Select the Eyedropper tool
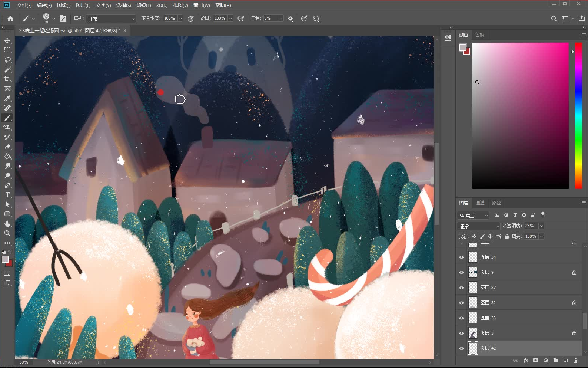Screen dimensions: 588x368 click(7, 98)
